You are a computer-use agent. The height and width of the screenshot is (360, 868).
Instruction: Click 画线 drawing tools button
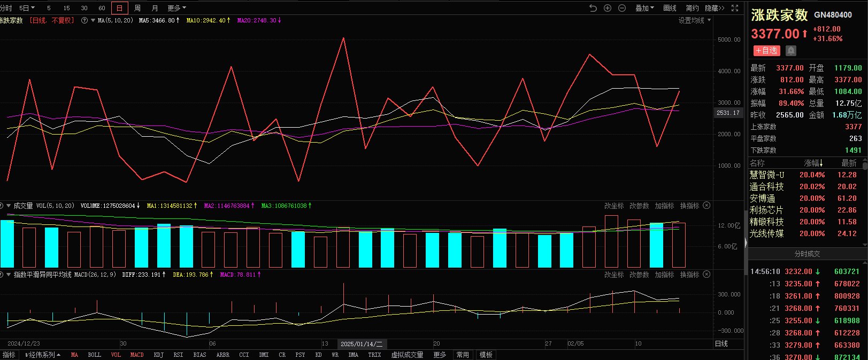click(670, 8)
